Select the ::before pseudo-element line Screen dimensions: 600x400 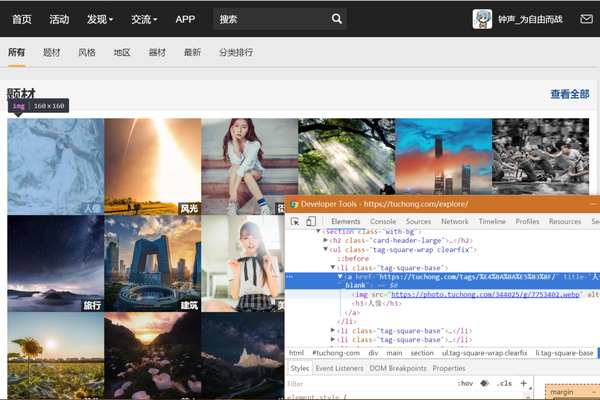[x=353, y=258]
